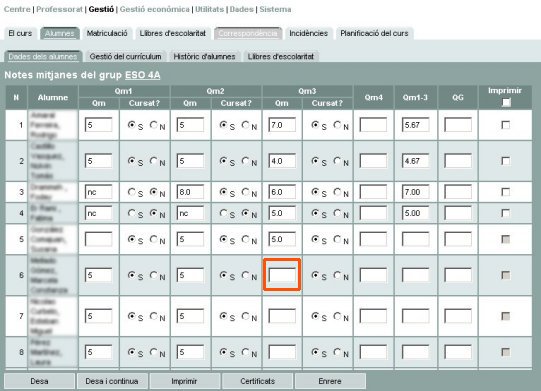541x391 pixels.
Task: Select Qm2 Cursat N for student 8
Action: 245,352
